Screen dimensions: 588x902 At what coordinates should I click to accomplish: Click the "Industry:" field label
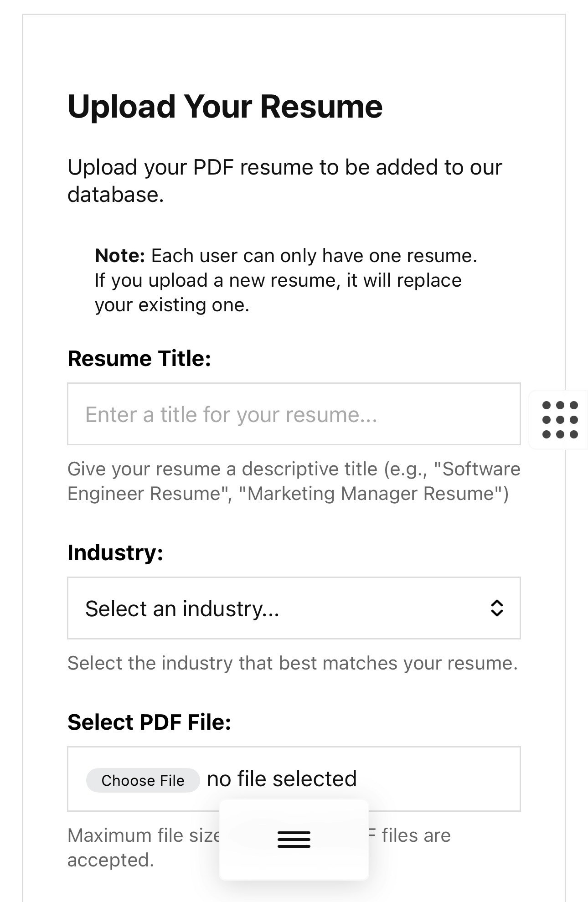tap(115, 552)
